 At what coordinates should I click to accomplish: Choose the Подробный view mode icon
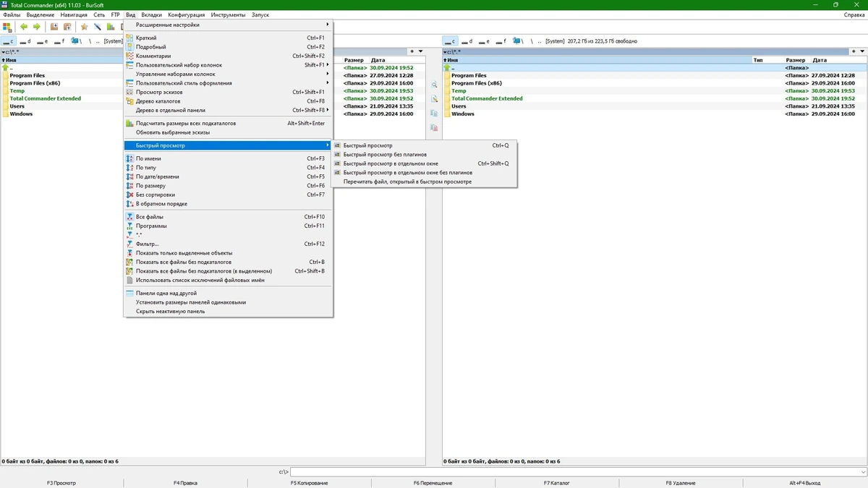coord(129,47)
